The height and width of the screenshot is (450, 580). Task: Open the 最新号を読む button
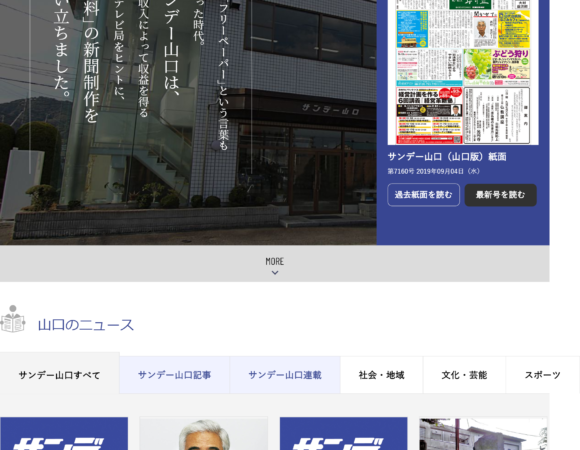click(500, 195)
